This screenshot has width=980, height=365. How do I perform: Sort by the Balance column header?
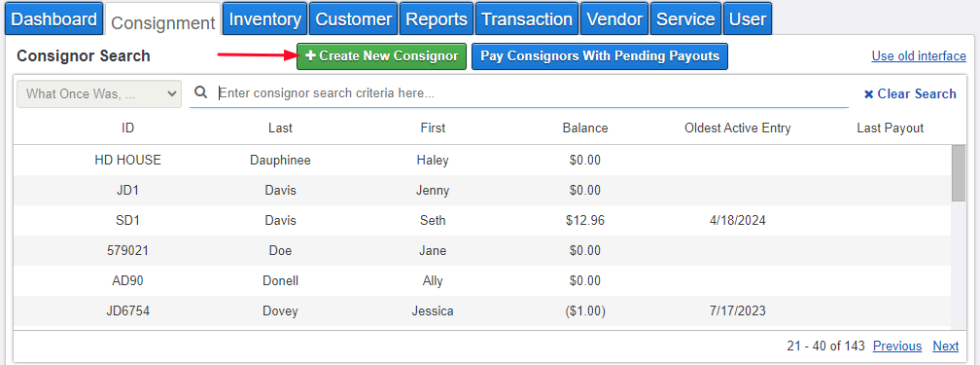tap(585, 128)
